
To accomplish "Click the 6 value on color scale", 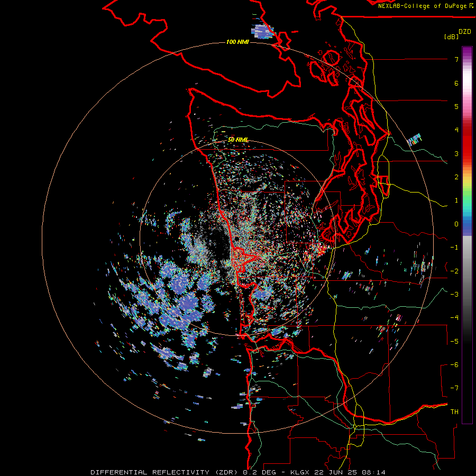I will 456,83.
